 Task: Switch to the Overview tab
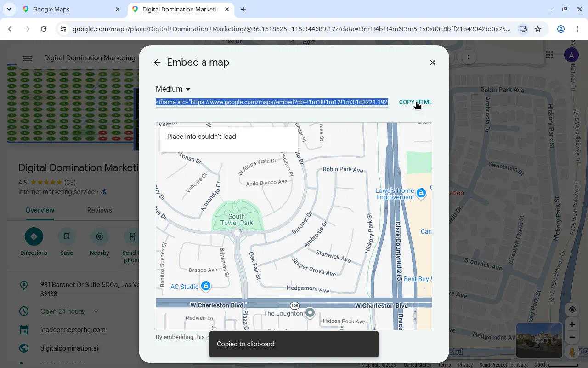(x=40, y=210)
